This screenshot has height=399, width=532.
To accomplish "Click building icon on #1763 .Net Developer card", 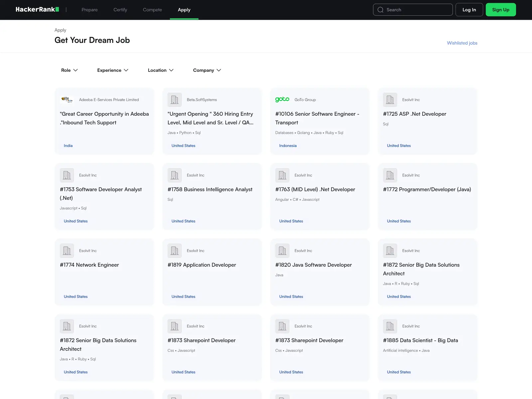I will (x=282, y=175).
